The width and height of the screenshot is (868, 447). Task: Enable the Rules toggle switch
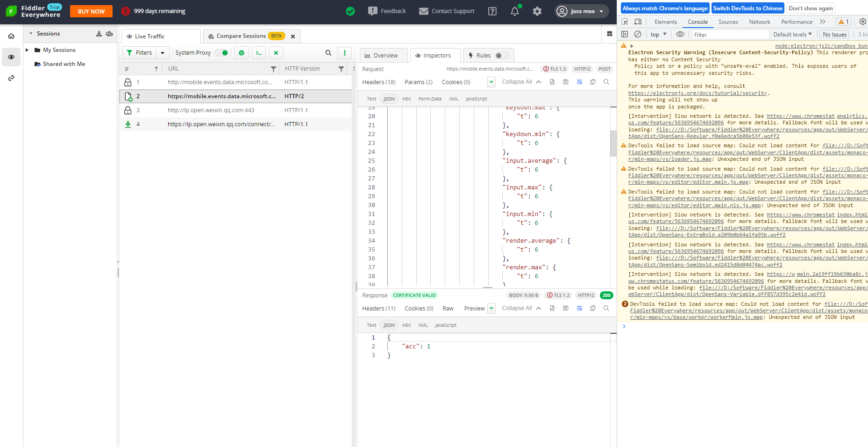(502, 56)
